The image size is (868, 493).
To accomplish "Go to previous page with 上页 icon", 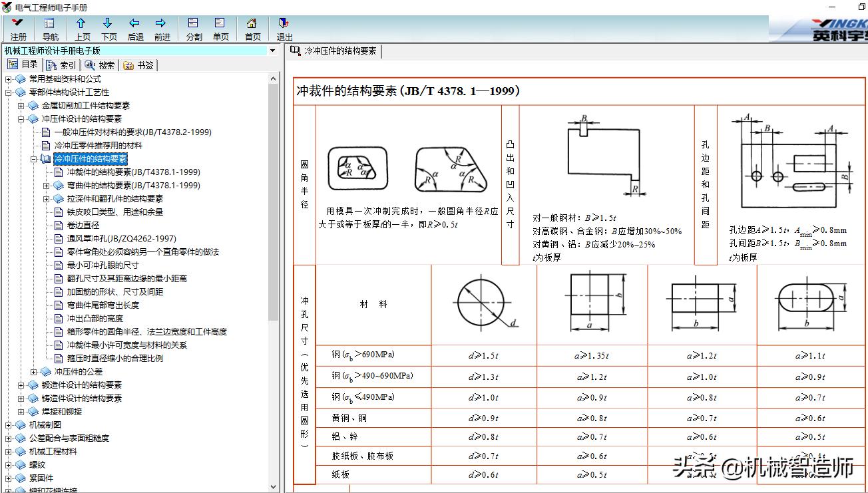I will click(81, 25).
